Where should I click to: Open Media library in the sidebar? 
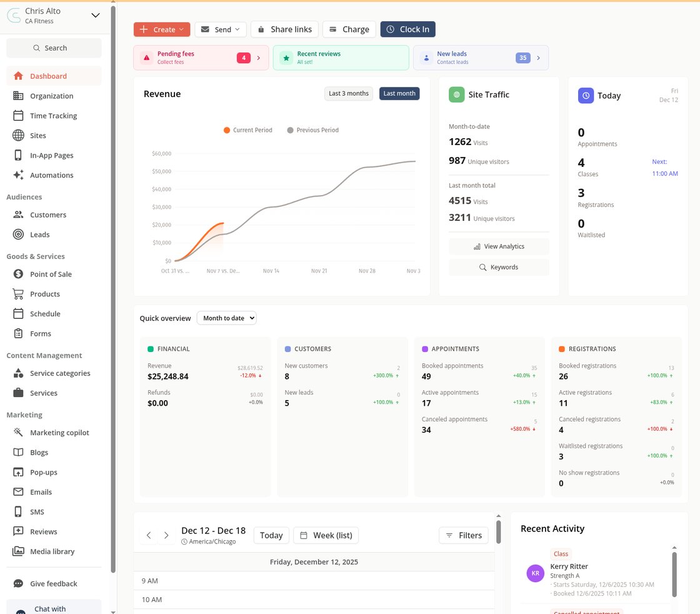[54, 551]
